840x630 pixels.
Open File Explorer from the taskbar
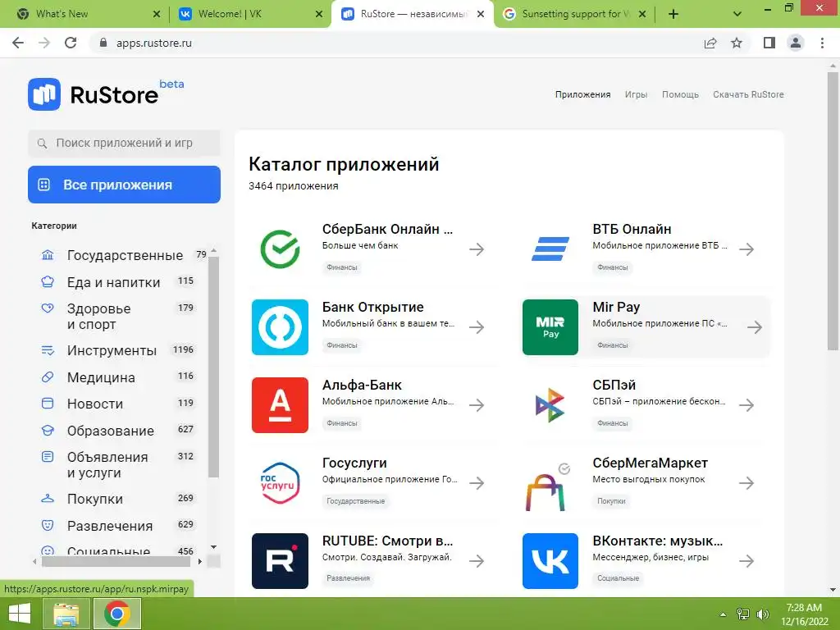pyautogui.click(x=66, y=614)
